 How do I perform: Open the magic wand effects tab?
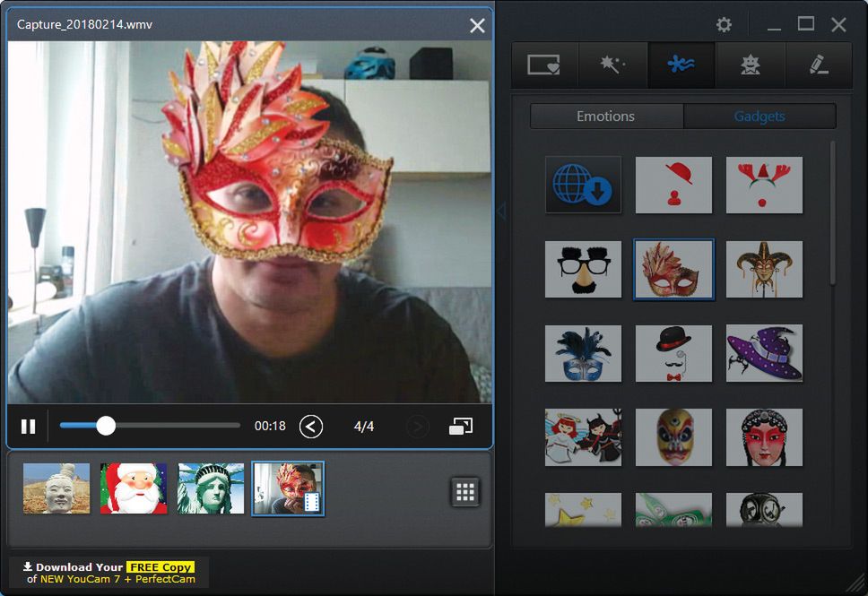[612, 65]
